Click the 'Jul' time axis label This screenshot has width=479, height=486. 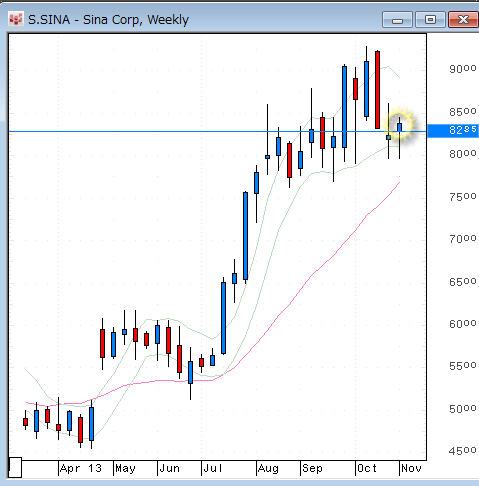click(x=213, y=468)
